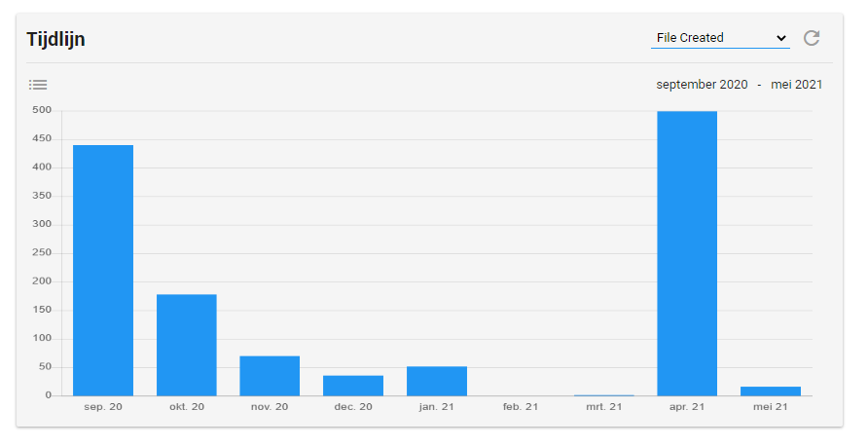Click the september 2020 start date text
Viewport: 868px width, 447px height.
tap(702, 85)
